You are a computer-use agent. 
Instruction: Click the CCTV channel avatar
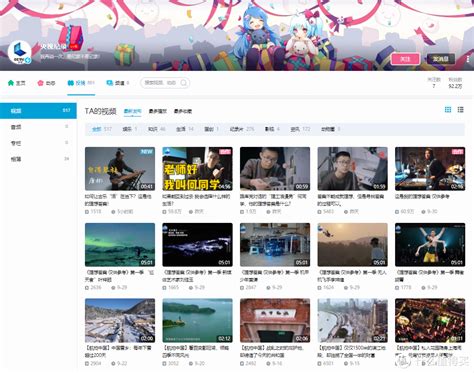19,52
